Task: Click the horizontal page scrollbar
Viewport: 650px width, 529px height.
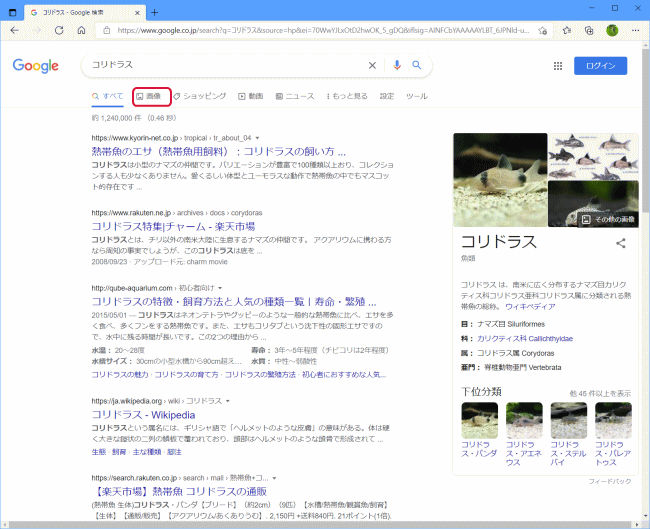Action: click(321, 525)
